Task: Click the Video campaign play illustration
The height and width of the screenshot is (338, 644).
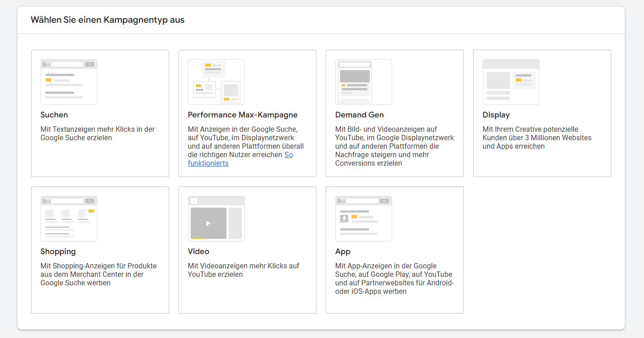Action: coord(216,219)
